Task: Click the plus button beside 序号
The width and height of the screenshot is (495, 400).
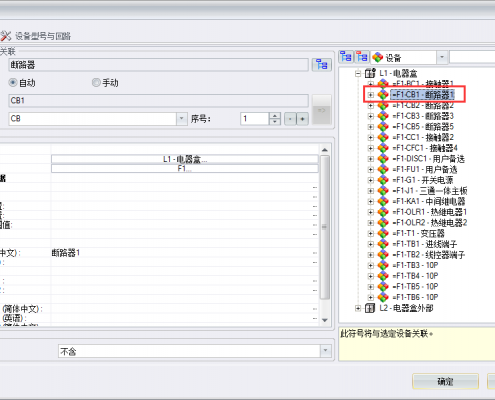Action: pyautogui.click(x=302, y=119)
